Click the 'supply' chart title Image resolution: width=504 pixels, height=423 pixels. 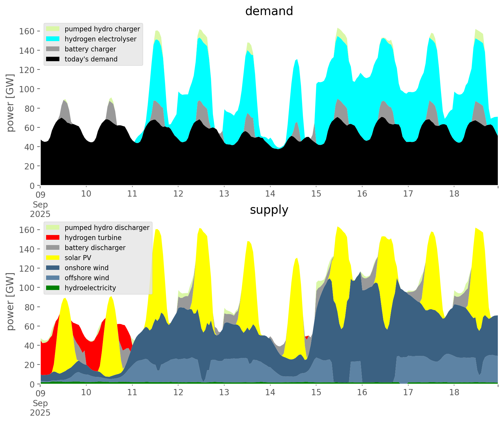(269, 210)
